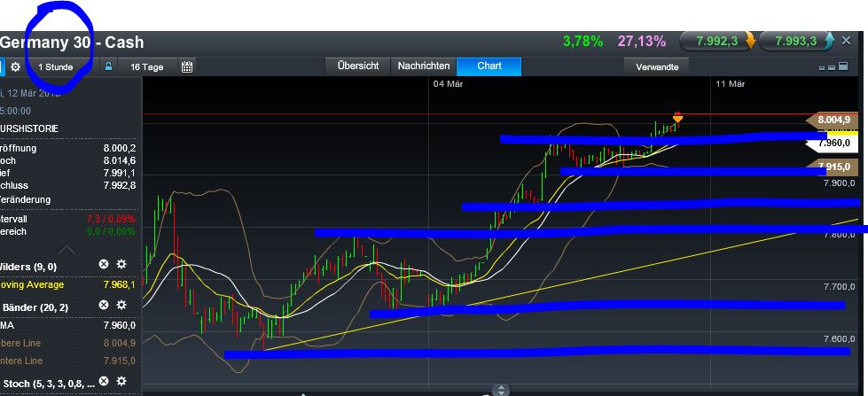
Task: Click the orange marker on the chart
Action: coord(677,117)
